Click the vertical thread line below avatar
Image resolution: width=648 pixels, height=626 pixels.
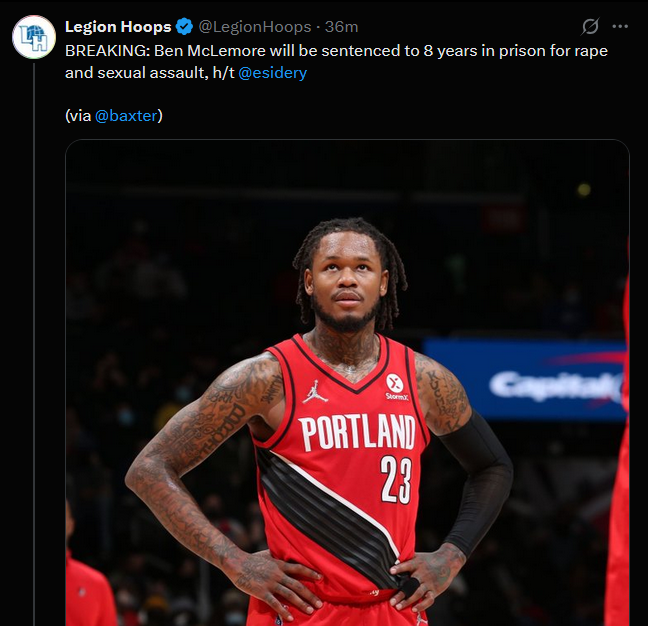point(34,345)
